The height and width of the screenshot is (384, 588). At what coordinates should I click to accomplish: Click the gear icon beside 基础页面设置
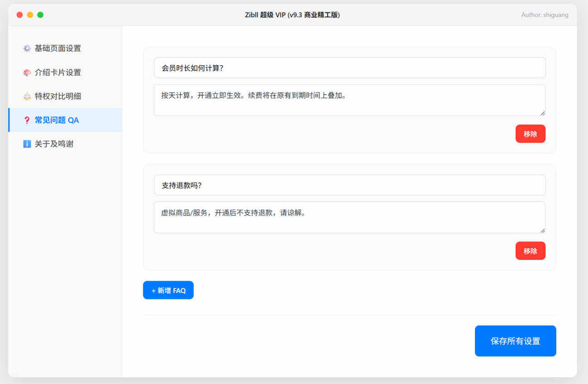click(27, 48)
